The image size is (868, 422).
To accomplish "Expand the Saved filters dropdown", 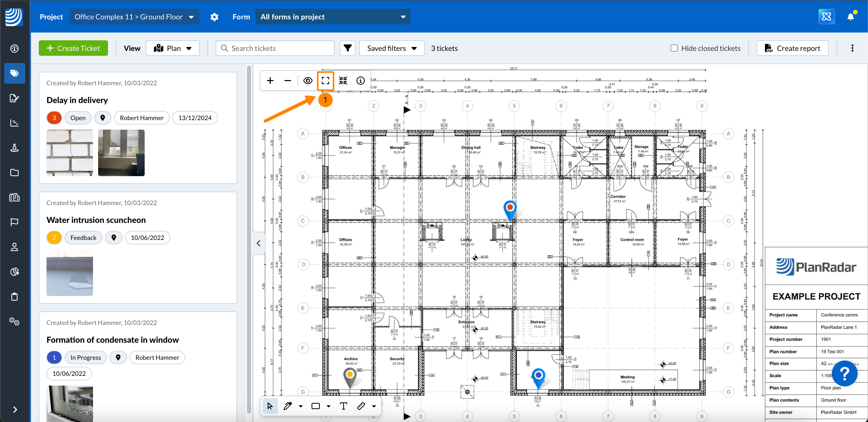I will coord(392,48).
